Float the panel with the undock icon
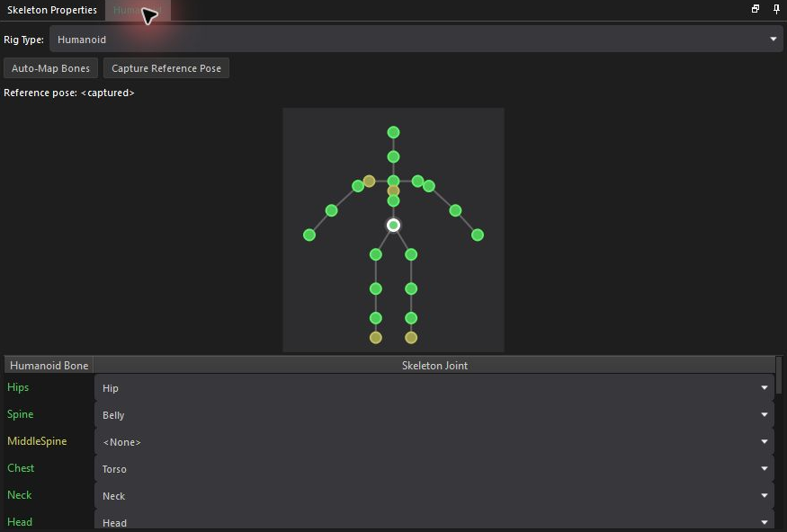The height and width of the screenshot is (532, 787). pyautogui.click(x=756, y=8)
